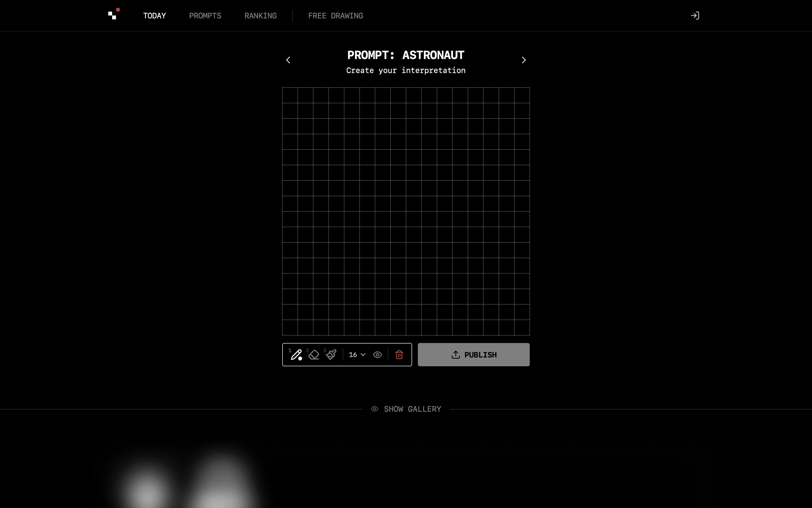The width and height of the screenshot is (812, 508).
Task: Click the top-left cell of drawing grid
Action: [x=290, y=95]
